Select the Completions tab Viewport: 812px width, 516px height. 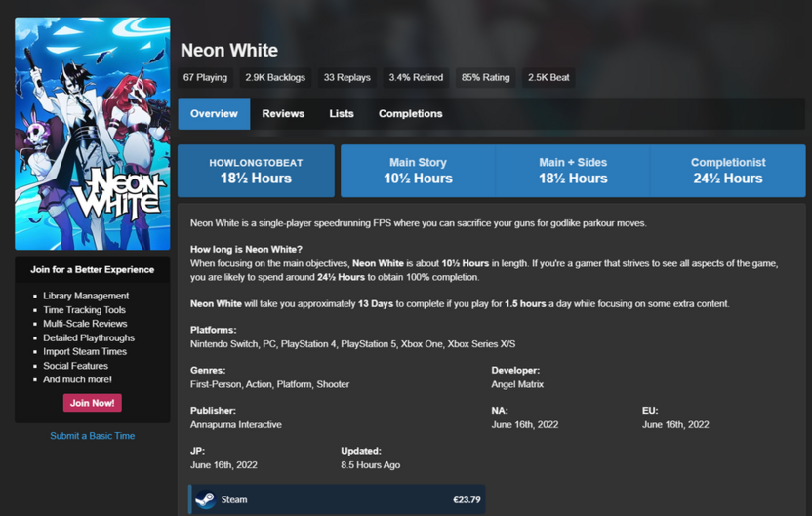coord(410,114)
